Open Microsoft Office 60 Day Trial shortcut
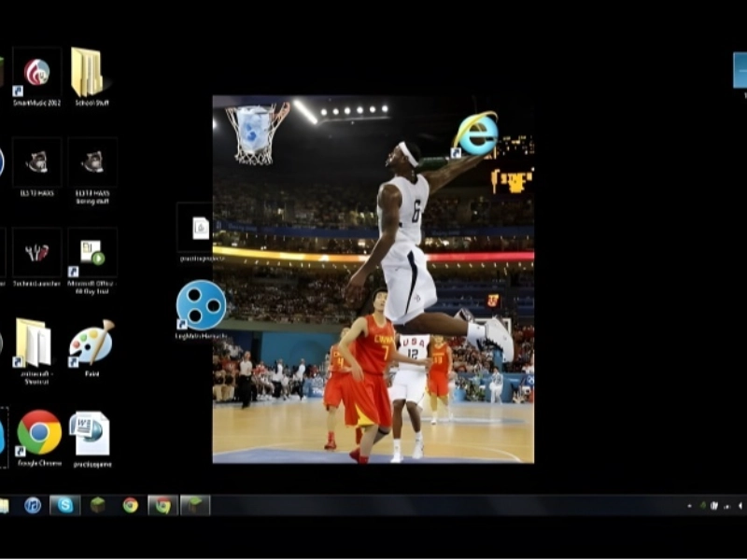747x560 pixels. 92,253
